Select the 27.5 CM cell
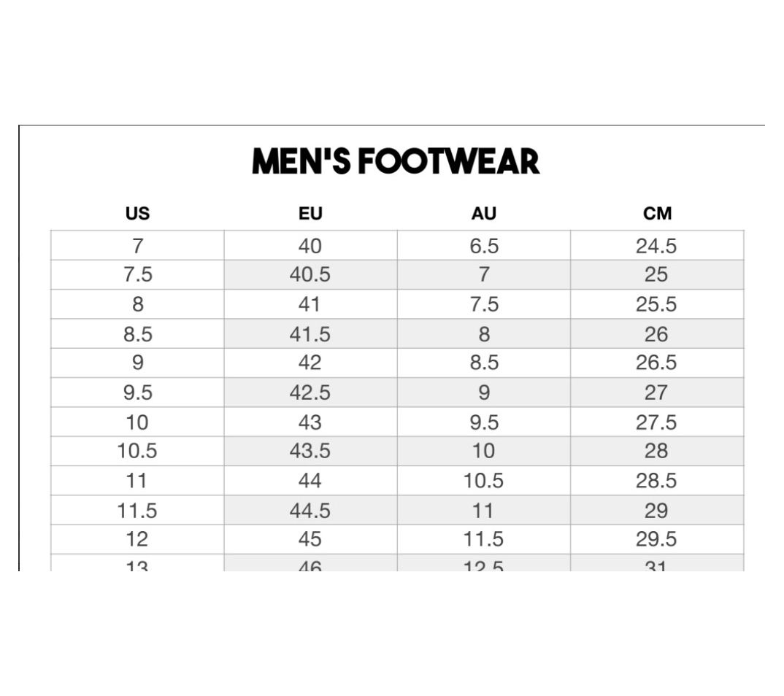Image resolution: width=784 pixels, height=696 pixels. tap(656, 422)
